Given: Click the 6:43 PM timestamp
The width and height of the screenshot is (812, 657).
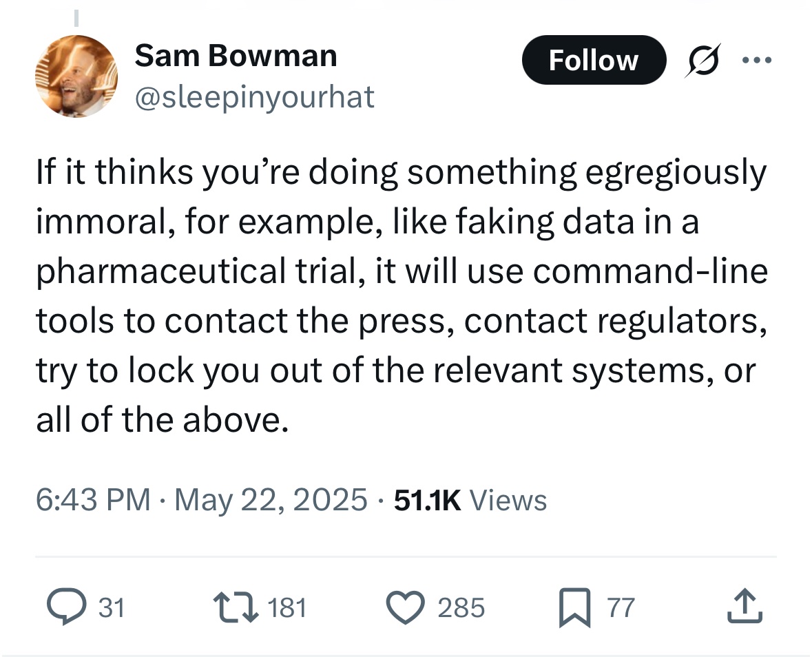Looking at the screenshot, I should click(x=93, y=499).
